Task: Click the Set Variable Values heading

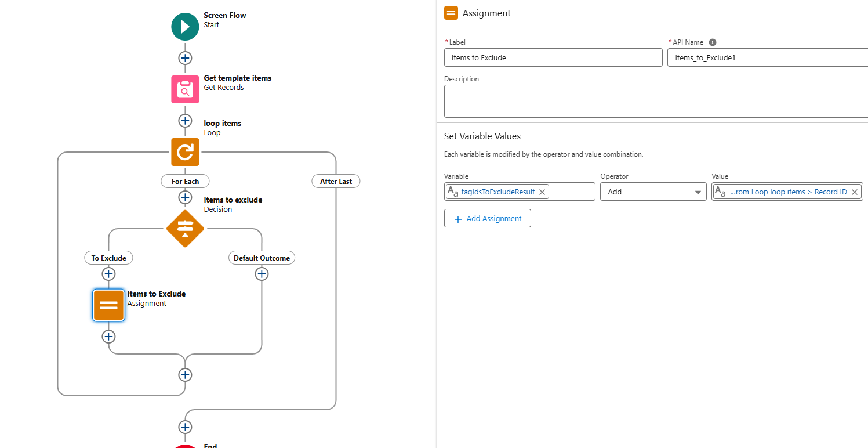Action: (x=482, y=136)
